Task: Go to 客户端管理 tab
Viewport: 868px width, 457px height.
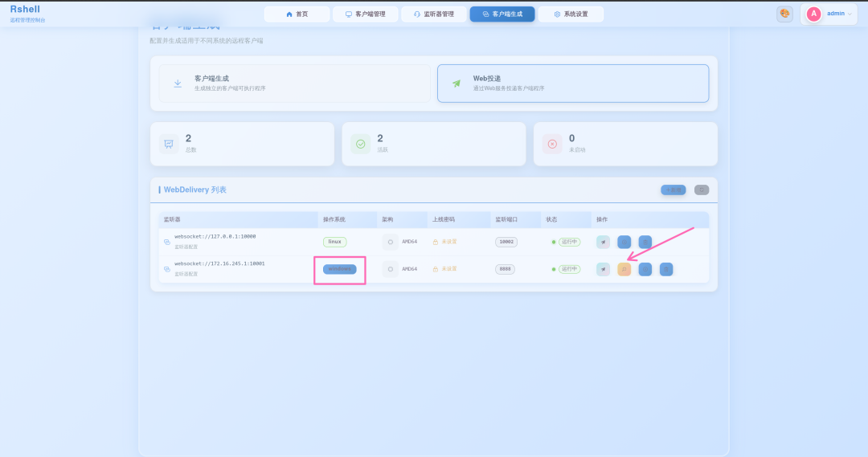Action: pyautogui.click(x=366, y=14)
